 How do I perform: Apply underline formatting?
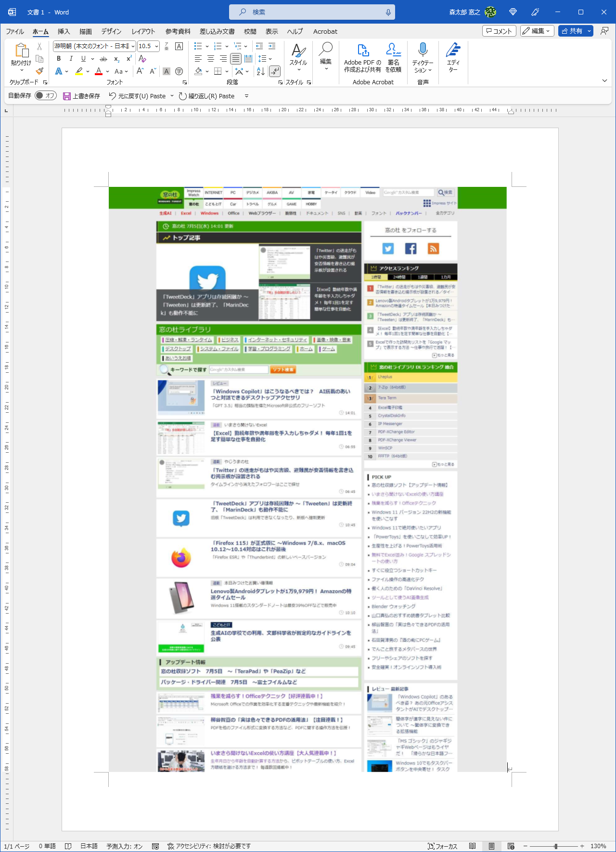click(83, 59)
